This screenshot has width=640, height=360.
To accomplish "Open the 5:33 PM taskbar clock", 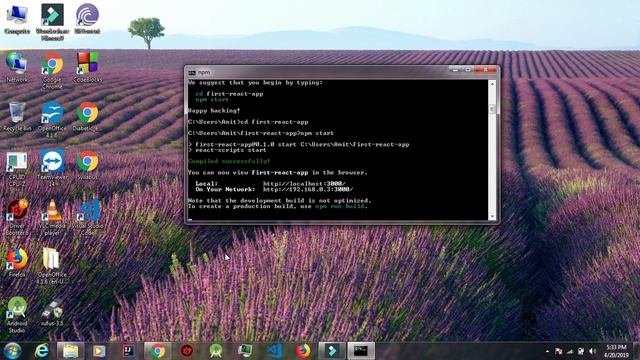I will point(616,351).
